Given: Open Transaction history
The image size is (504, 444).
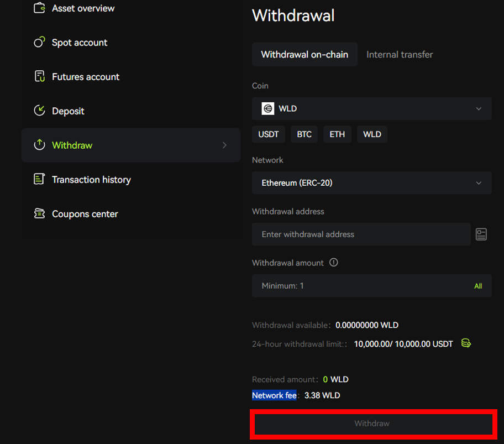Looking at the screenshot, I should (91, 179).
